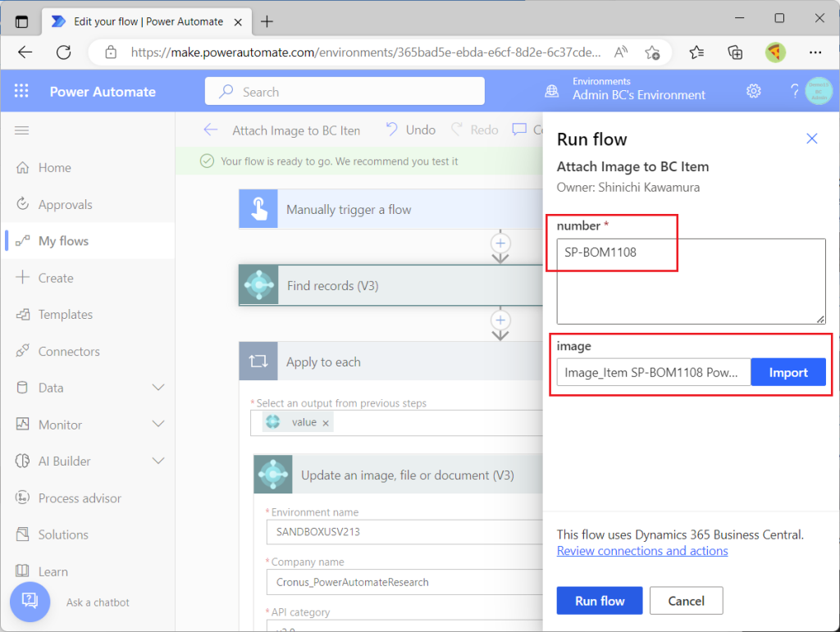Click the image file name field
The width and height of the screenshot is (840, 632).
(x=654, y=372)
